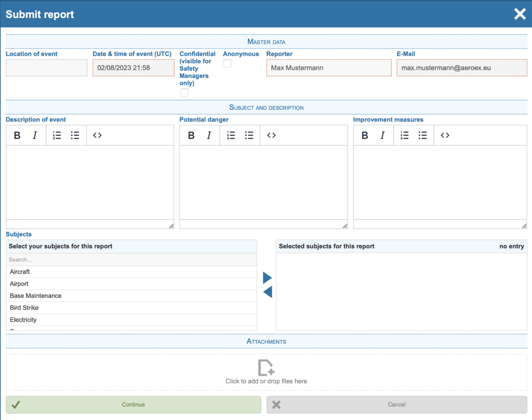Close the Submit report dialog
532x420 pixels.
(x=520, y=14)
